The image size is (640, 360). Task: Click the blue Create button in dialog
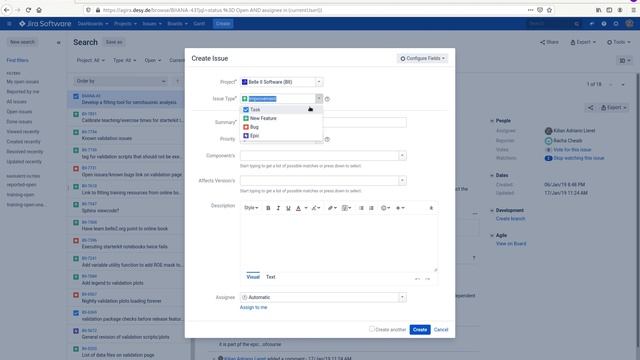420,329
